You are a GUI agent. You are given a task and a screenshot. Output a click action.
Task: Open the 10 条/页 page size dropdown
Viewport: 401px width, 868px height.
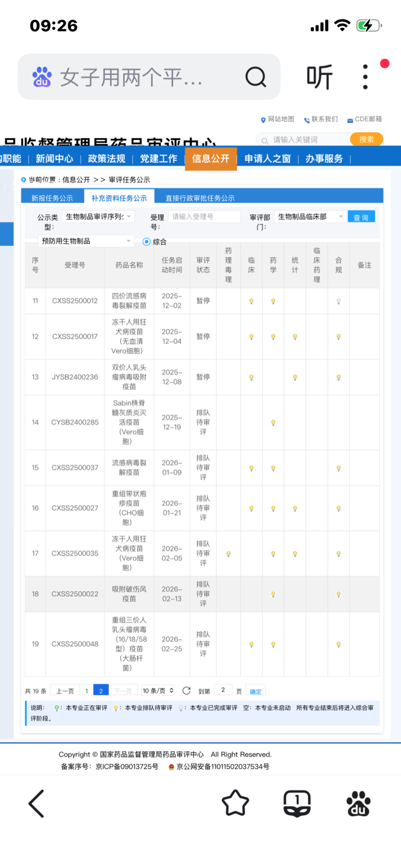[x=158, y=691]
